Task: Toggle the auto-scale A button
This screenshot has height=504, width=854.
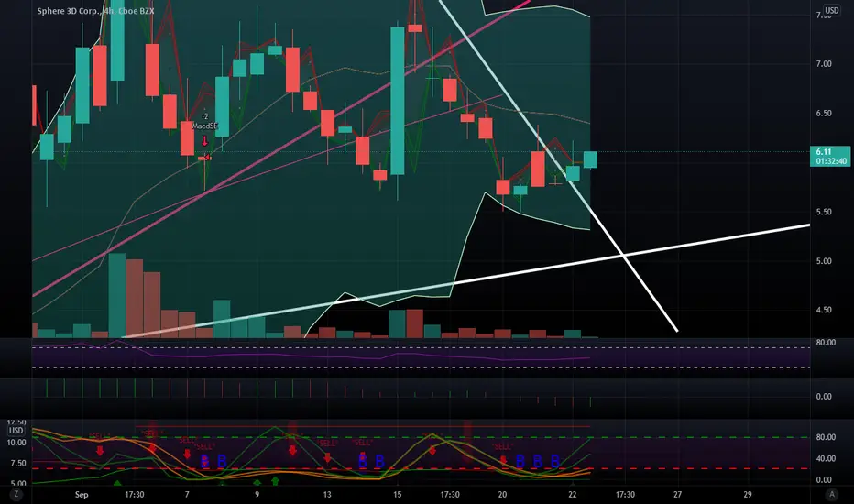Action: point(832,494)
